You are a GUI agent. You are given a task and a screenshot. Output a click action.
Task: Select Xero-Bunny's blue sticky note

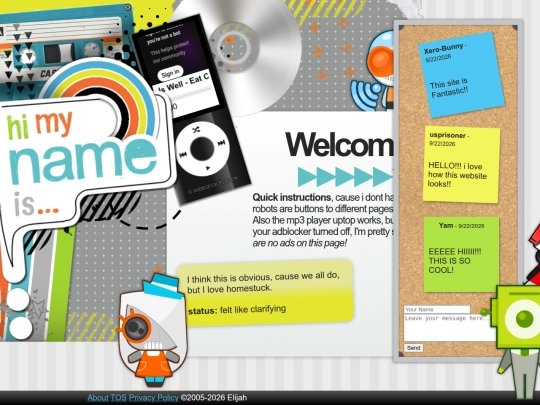461,75
